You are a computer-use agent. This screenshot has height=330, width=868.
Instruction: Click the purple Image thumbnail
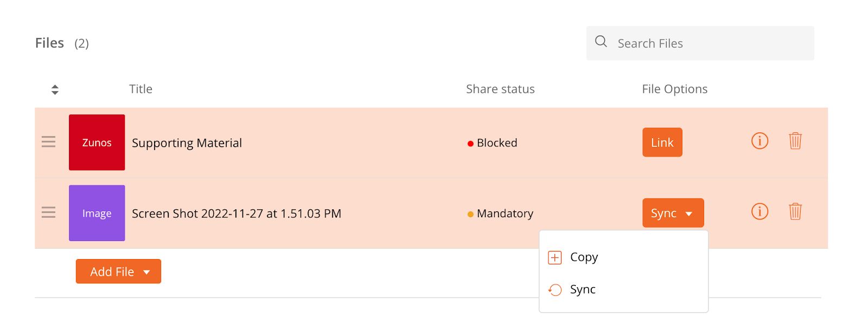coord(97,213)
